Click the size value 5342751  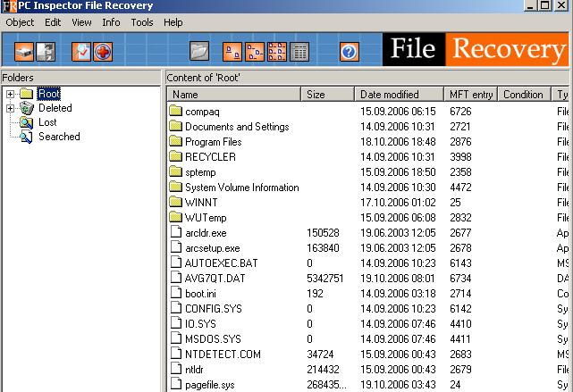coord(324,279)
